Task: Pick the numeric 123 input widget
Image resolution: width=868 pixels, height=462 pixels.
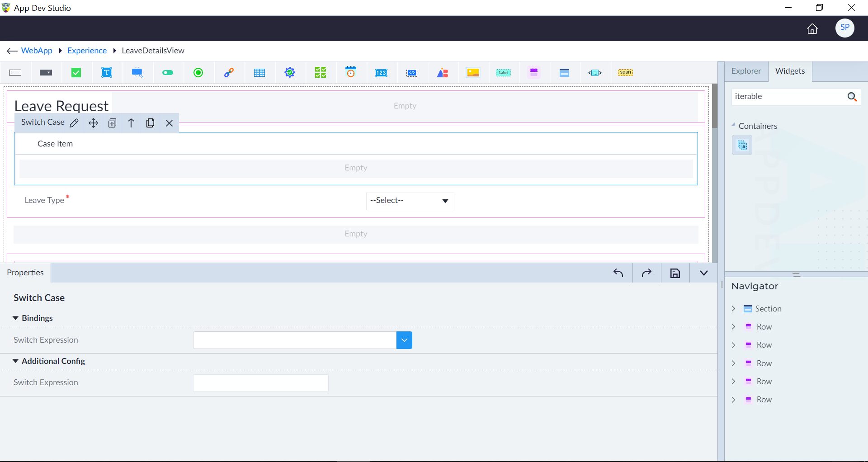Action: [x=381, y=73]
